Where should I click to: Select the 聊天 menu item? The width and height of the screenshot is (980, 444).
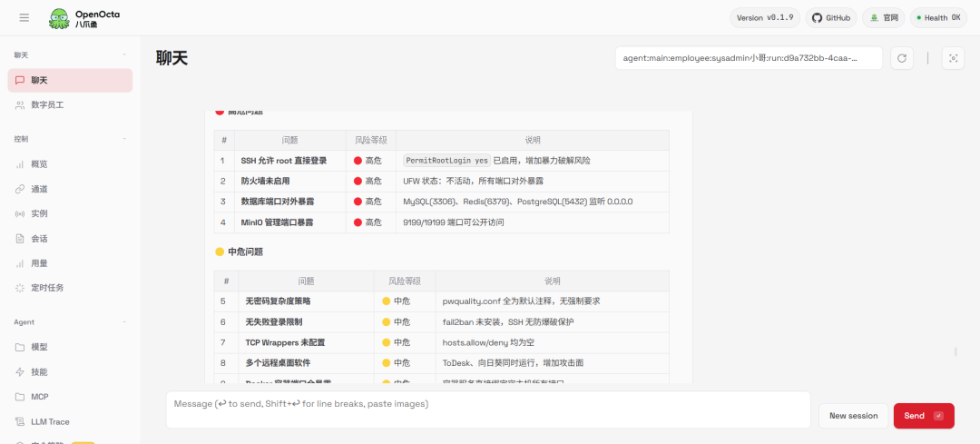[x=70, y=80]
